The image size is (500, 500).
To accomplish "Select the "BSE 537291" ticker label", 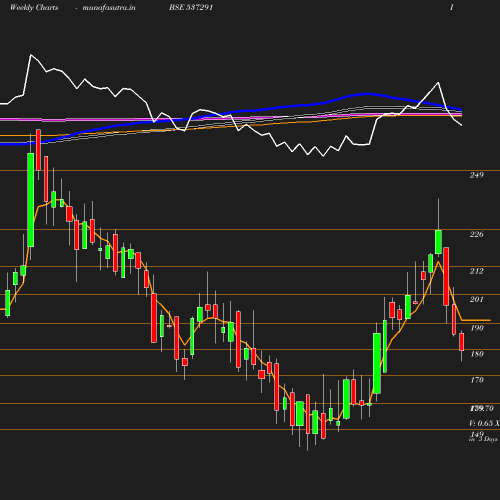I will tap(191, 7).
